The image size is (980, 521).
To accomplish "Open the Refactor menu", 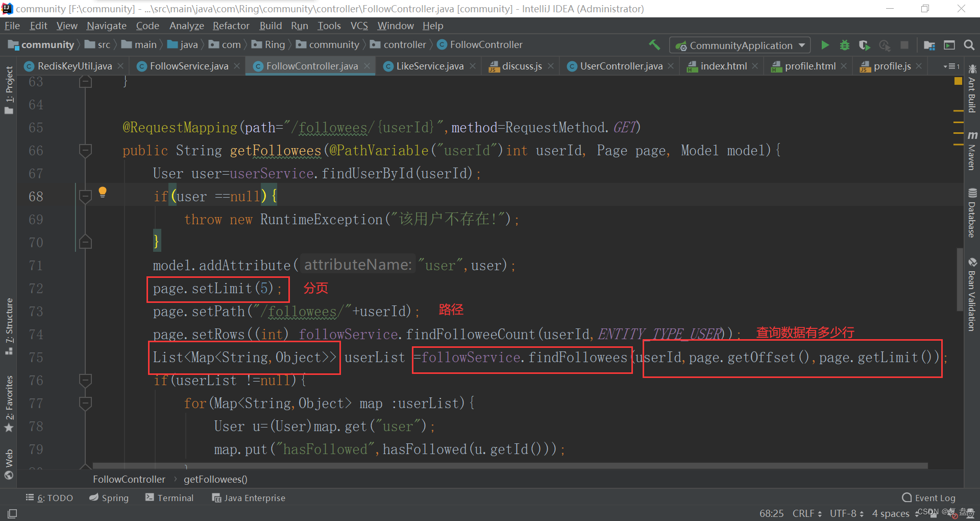I will click(231, 26).
